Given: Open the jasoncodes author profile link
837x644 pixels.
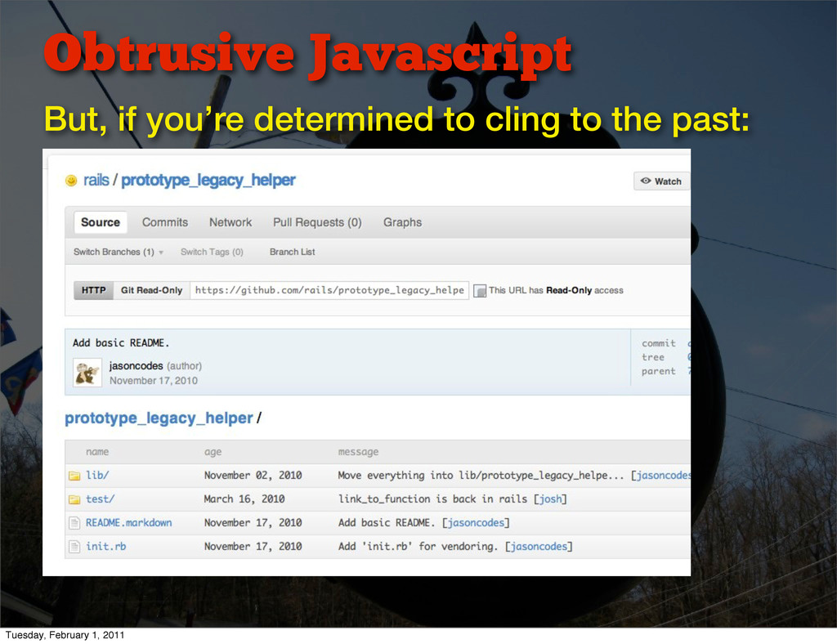Looking at the screenshot, I should (x=137, y=366).
